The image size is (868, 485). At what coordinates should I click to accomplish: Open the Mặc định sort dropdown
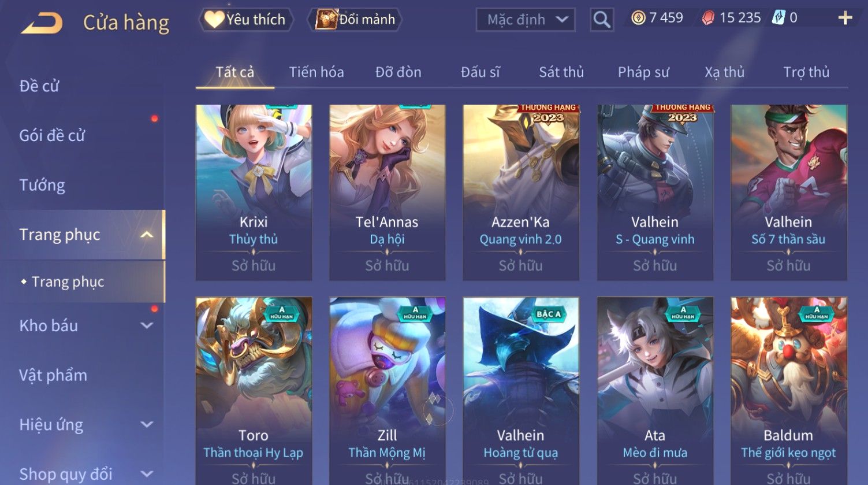[x=525, y=20]
